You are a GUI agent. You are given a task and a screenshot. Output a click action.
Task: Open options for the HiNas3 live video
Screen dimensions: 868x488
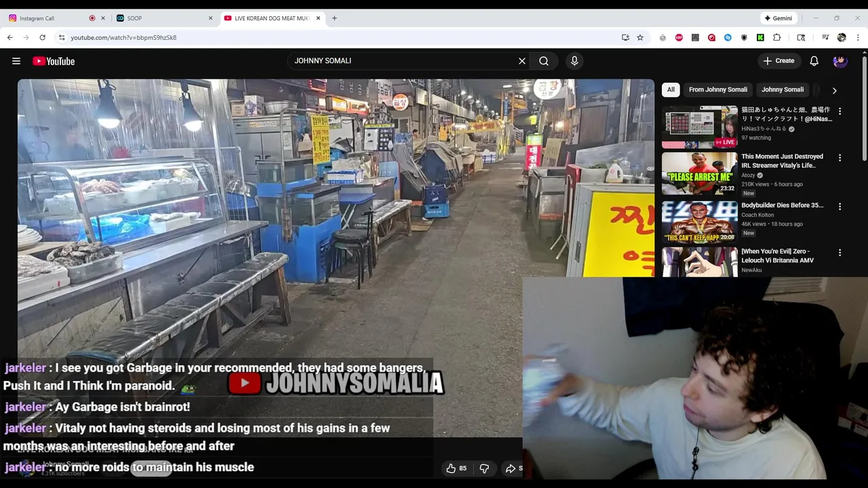[840, 110]
